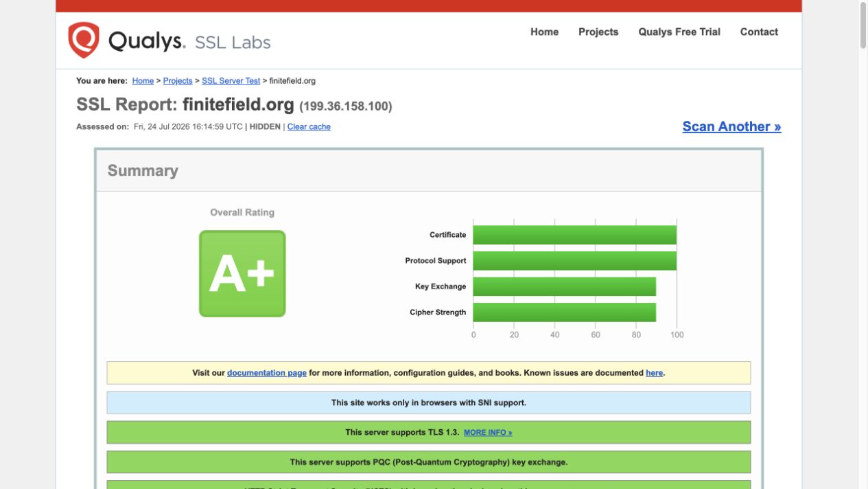868x489 pixels.
Task: Click the chart axis value 100
Action: [677, 335]
